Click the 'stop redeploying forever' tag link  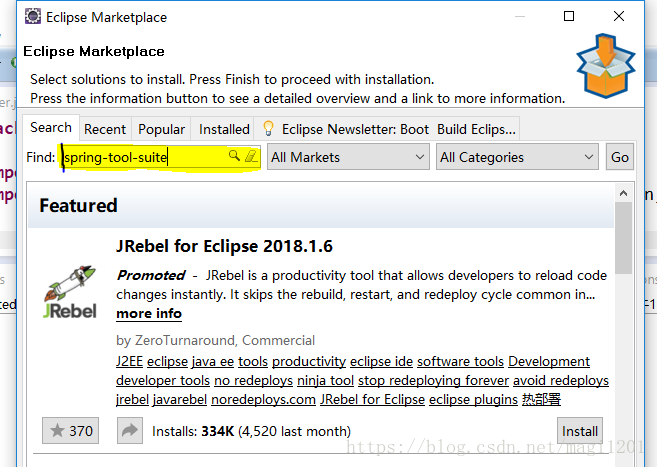coord(433,380)
